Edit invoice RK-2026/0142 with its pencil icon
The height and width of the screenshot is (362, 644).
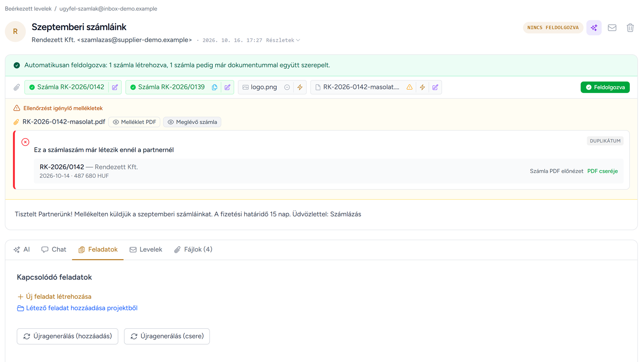[115, 87]
